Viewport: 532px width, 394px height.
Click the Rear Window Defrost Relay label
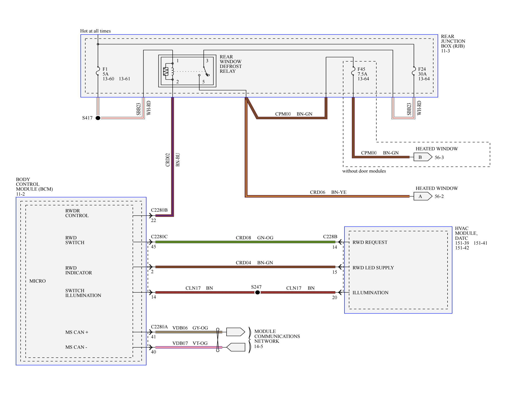[231, 64]
